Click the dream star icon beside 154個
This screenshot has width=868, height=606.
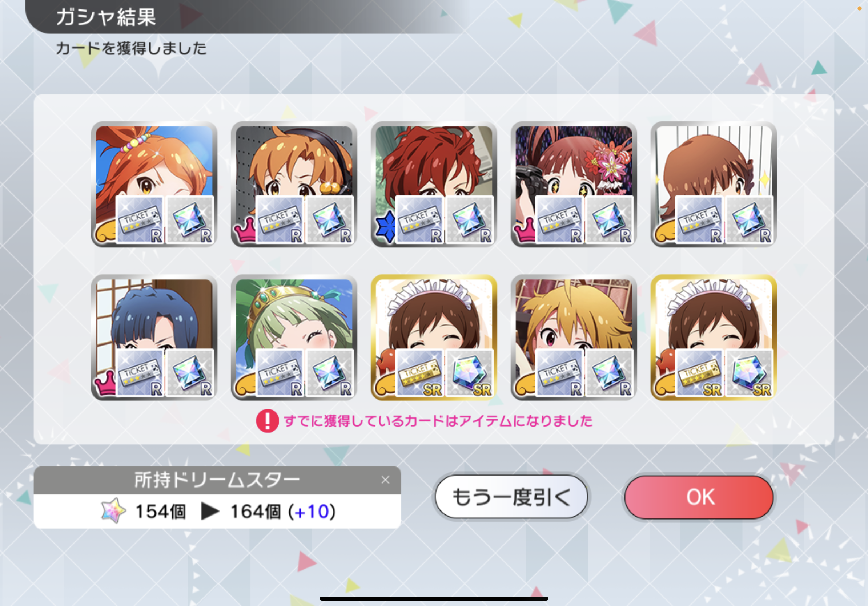click(x=113, y=511)
